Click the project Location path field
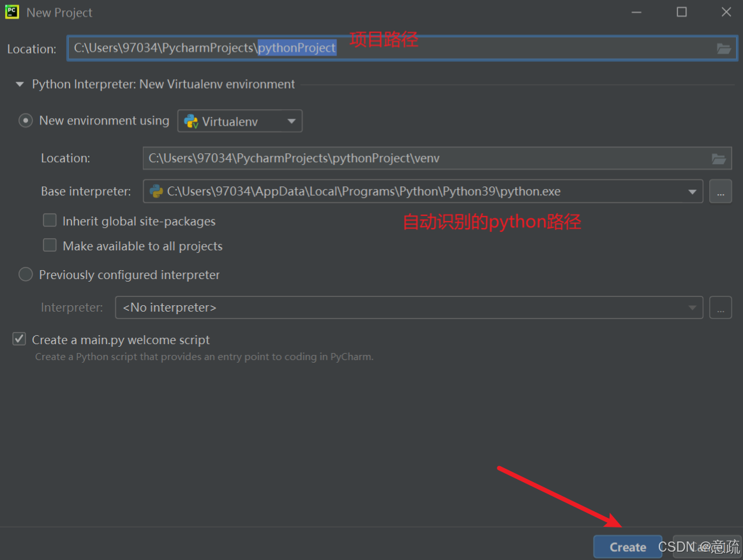 click(x=402, y=48)
